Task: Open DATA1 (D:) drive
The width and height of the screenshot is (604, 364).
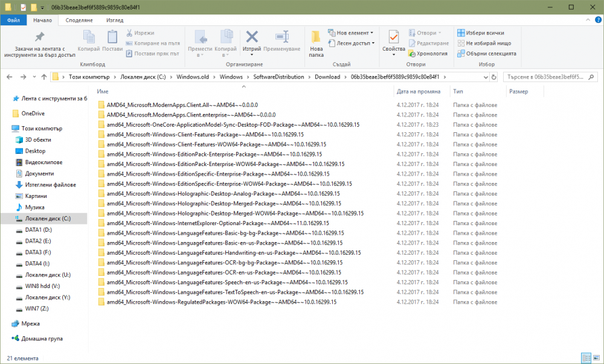Action: [x=38, y=230]
